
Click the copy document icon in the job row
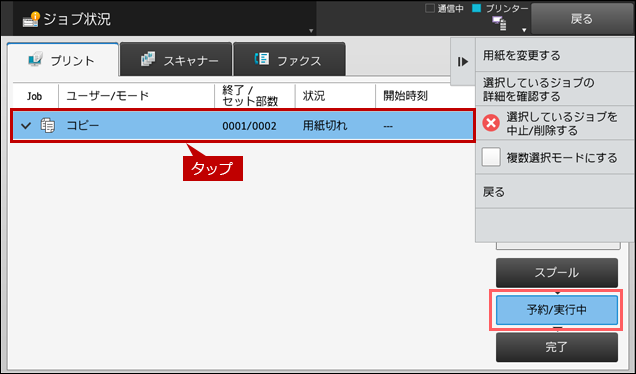(47, 126)
